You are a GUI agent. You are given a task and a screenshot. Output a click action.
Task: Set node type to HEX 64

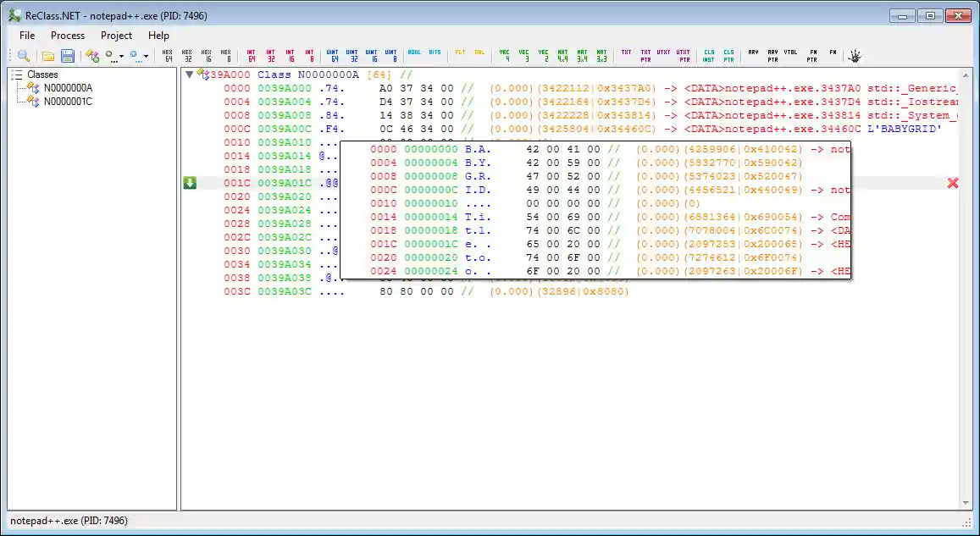tap(168, 56)
